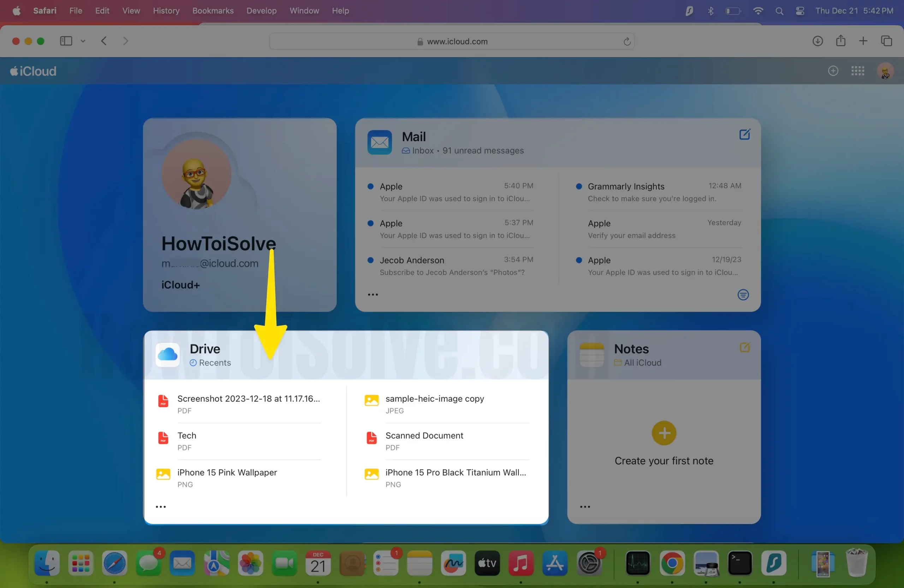Open Drive widget more options ellipsis
The width and height of the screenshot is (904, 588).
click(161, 507)
